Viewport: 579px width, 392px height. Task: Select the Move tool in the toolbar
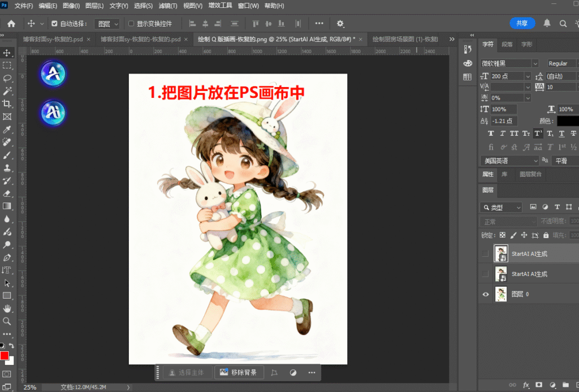tap(7, 52)
